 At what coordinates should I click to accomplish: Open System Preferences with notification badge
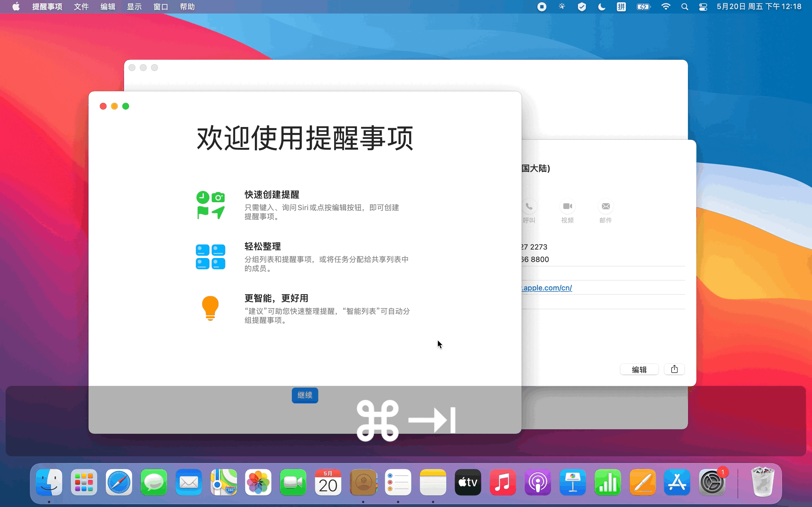coord(712,482)
